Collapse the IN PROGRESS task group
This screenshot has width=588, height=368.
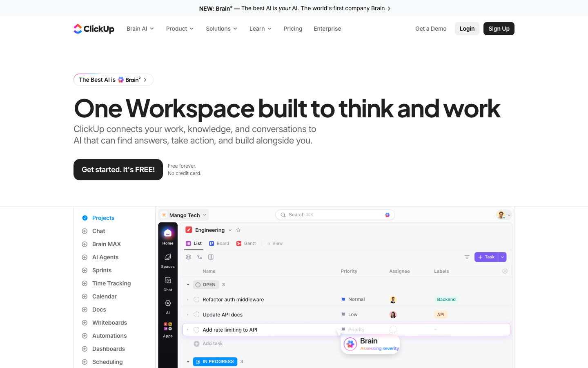point(188,361)
